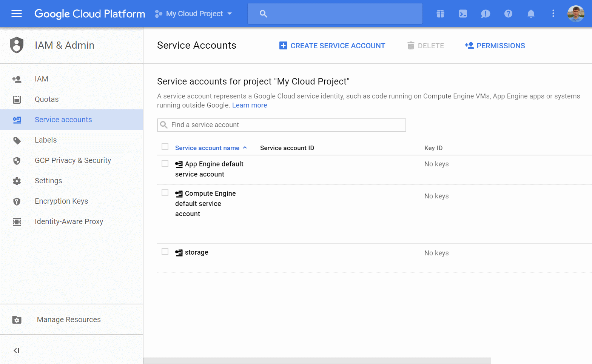Show notifications via the bell icon
The width and height of the screenshot is (592, 364).
pyautogui.click(x=531, y=14)
